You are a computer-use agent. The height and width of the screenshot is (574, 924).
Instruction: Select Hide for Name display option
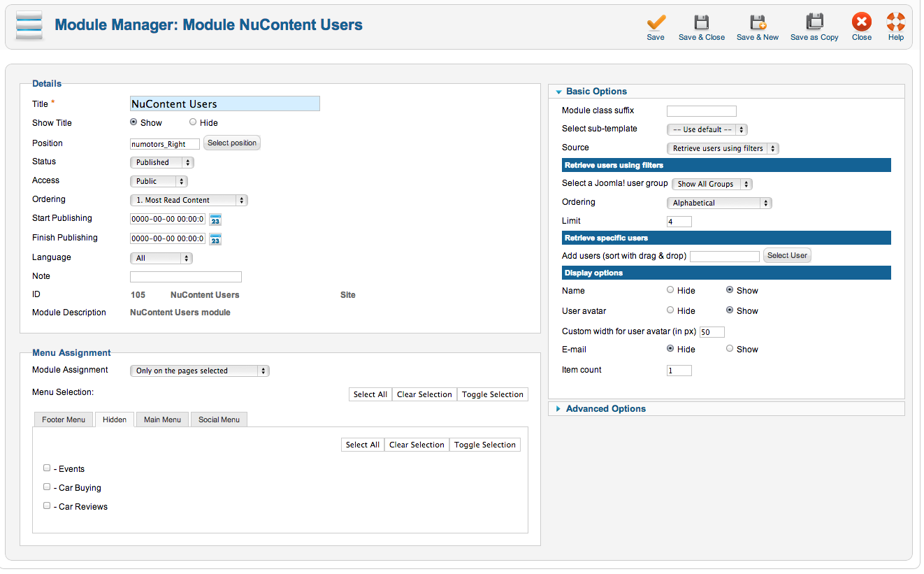pos(670,289)
